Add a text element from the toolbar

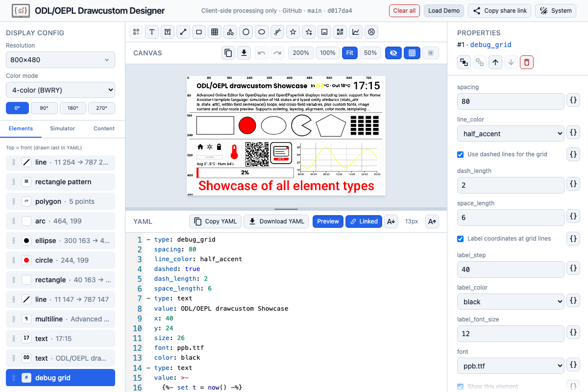[x=152, y=32]
